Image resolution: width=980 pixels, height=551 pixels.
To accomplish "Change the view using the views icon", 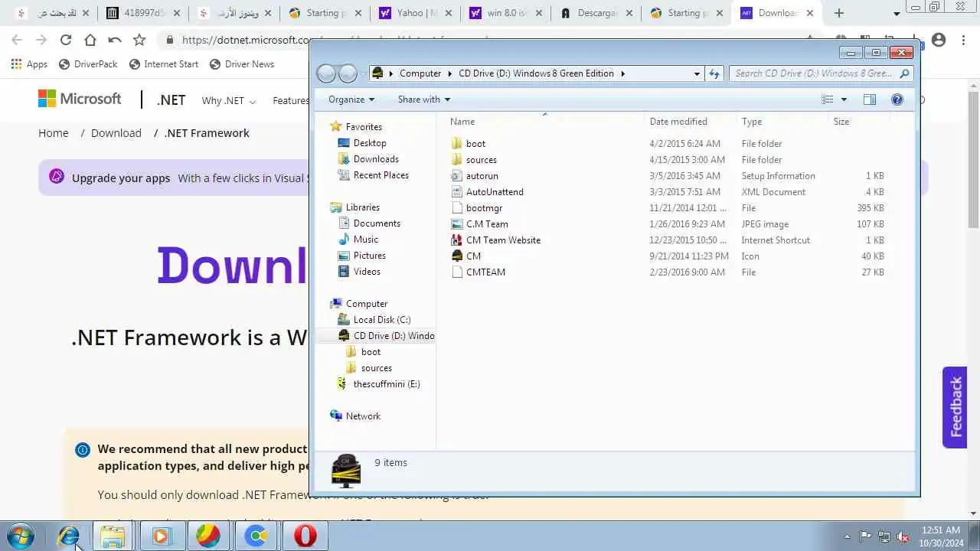I will (828, 99).
